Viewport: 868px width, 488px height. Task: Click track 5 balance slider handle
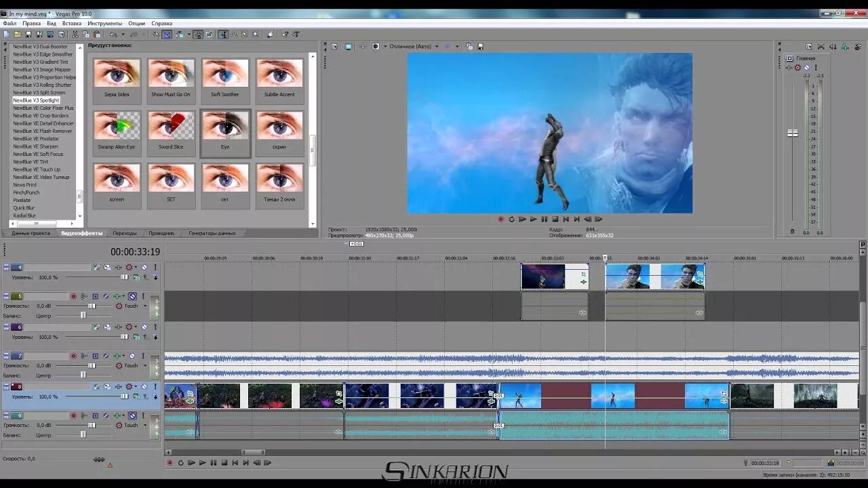tap(83, 316)
